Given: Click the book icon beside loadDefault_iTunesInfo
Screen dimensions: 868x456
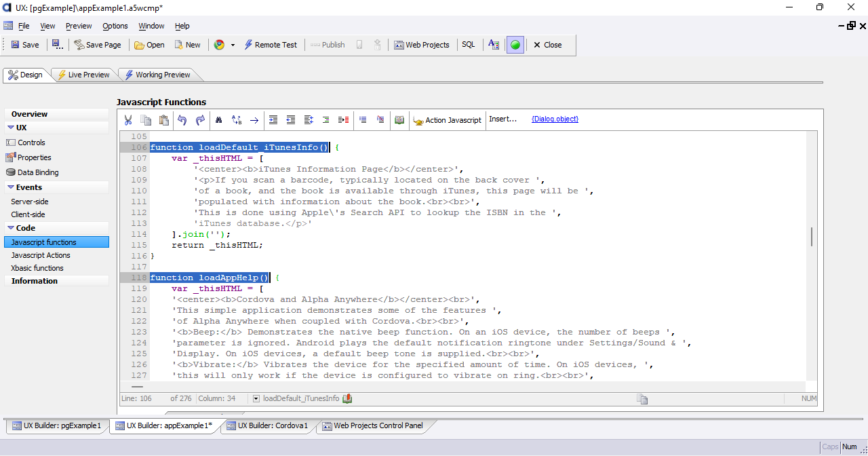Looking at the screenshot, I should [347, 398].
